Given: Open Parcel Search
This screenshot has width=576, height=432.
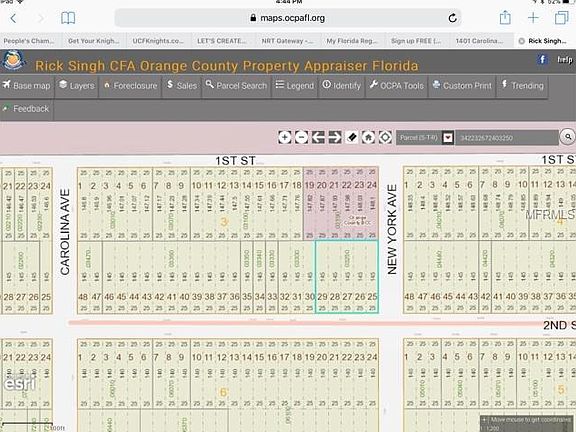Looking at the screenshot, I should [237, 86].
